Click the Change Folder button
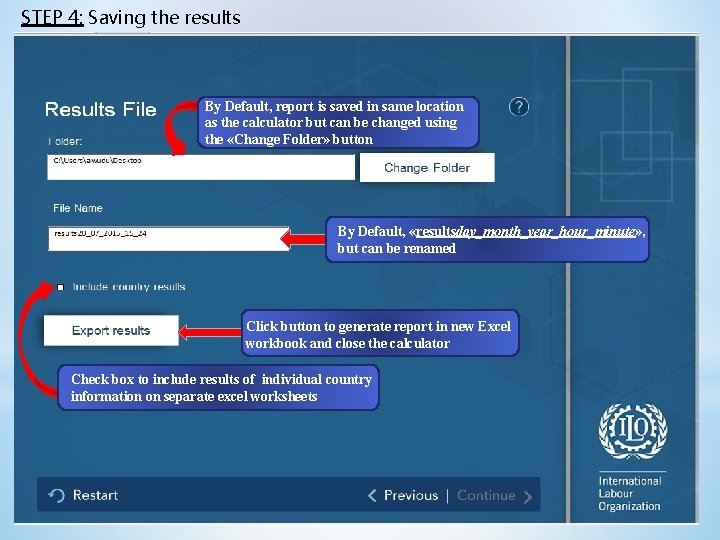The width and height of the screenshot is (720, 540). coord(427,168)
